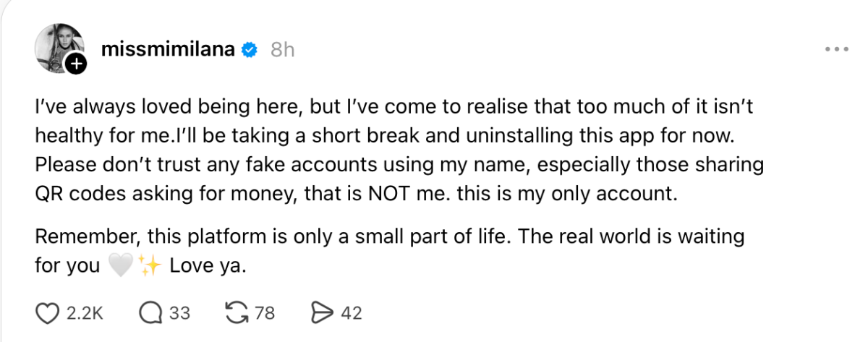Screen dimensions: 868x342
Task: Click the sparkles emoji in the post
Action: click(148, 266)
